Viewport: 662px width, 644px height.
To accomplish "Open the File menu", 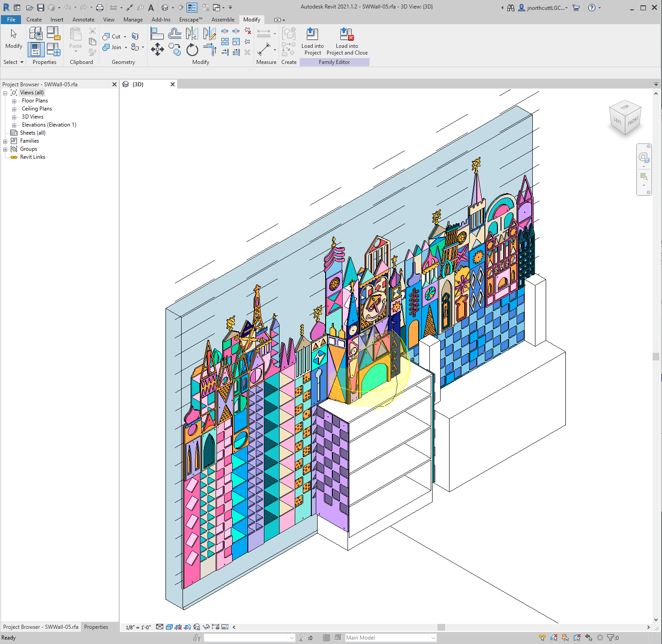I will pos(11,19).
